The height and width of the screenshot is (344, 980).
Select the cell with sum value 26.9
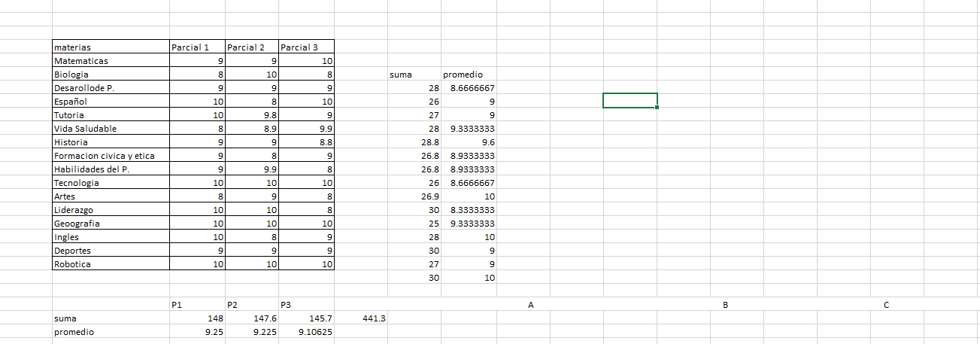(x=414, y=196)
